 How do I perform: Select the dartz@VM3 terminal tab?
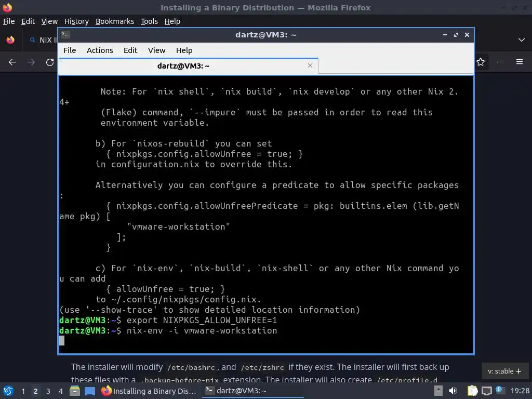point(188,66)
